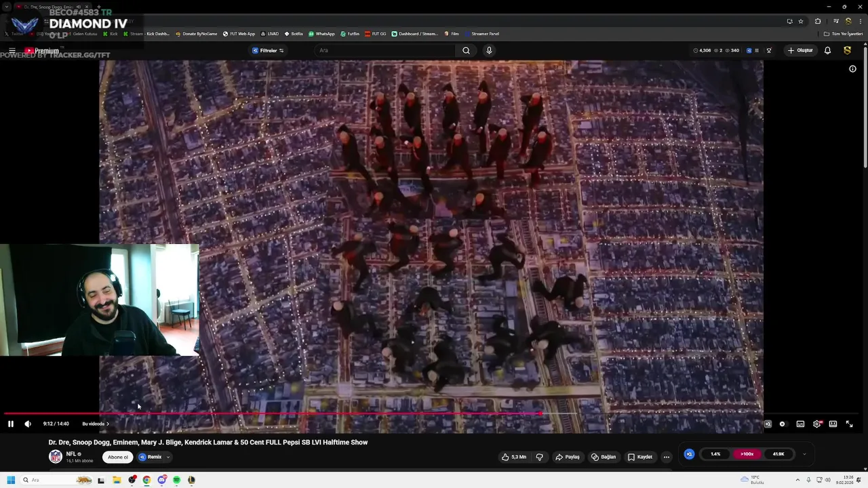Open Chrome from the taskbar
868x488 pixels.
pyautogui.click(x=146, y=480)
